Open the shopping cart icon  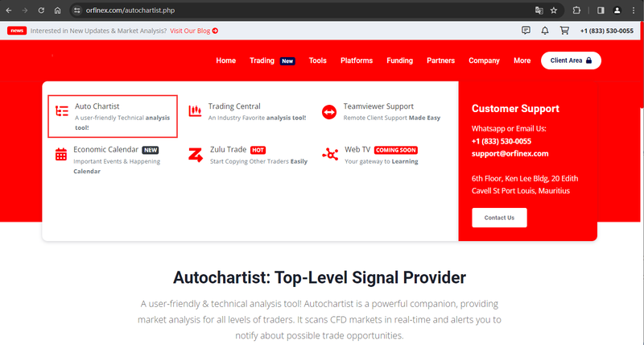point(564,31)
